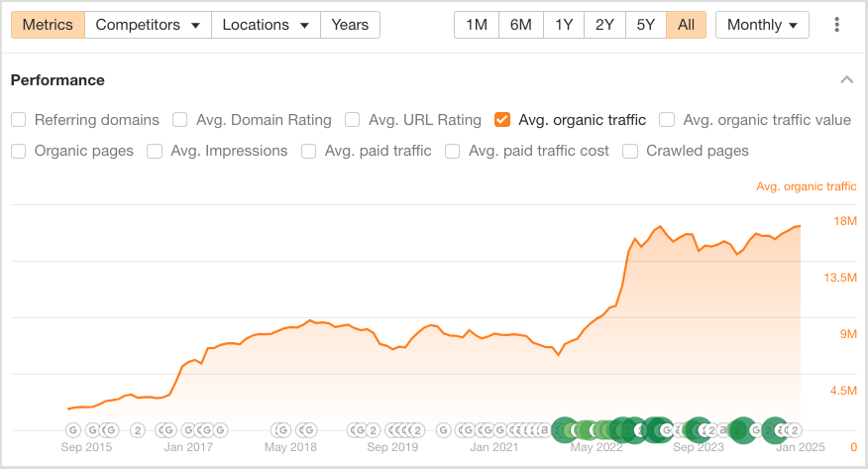The height and width of the screenshot is (469, 868).
Task: Click the 18M axis label
Action: click(x=845, y=221)
